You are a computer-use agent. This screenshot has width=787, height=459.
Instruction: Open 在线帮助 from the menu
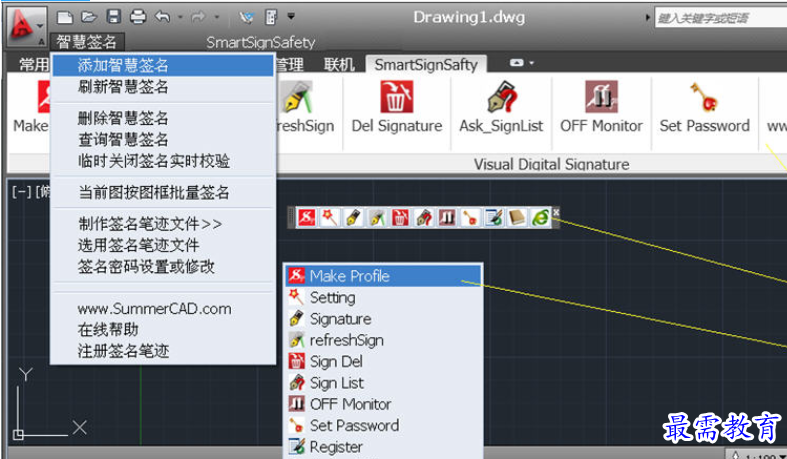point(163,330)
